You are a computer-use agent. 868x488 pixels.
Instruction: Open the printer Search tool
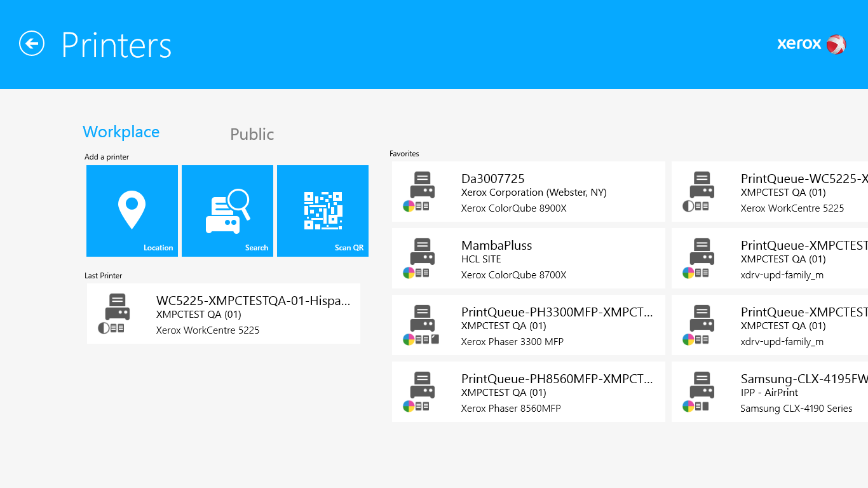(x=227, y=210)
